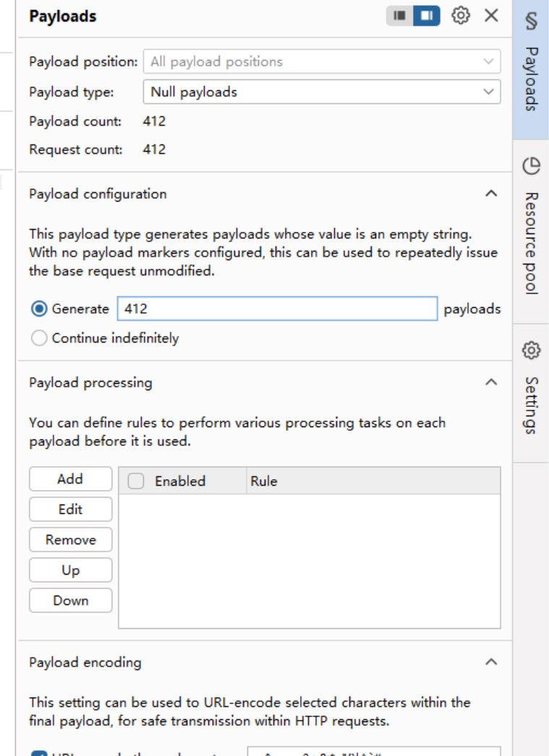Collapse the Payload configuration section

click(491, 193)
